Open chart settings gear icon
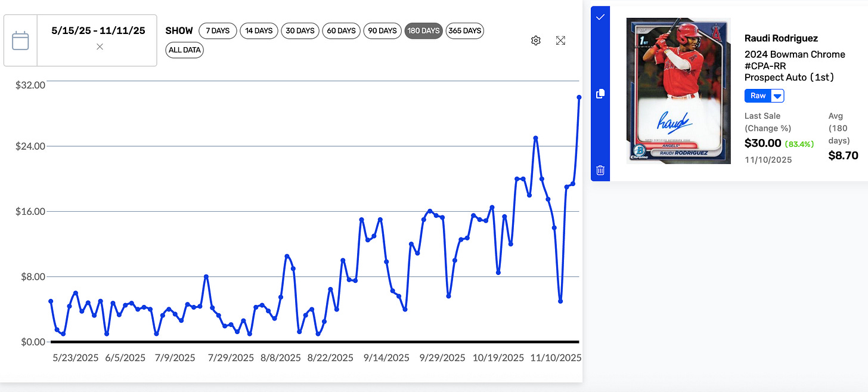868x392 pixels. click(x=536, y=41)
